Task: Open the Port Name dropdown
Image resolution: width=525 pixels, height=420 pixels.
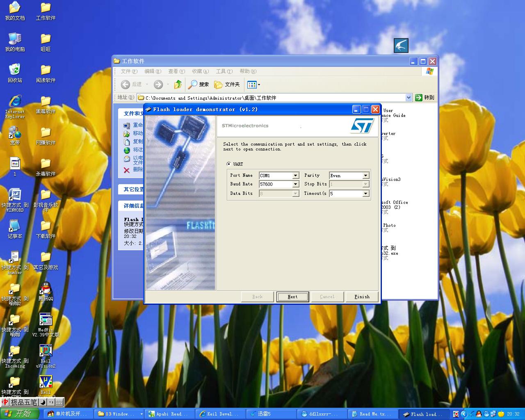Action: (295, 176)
